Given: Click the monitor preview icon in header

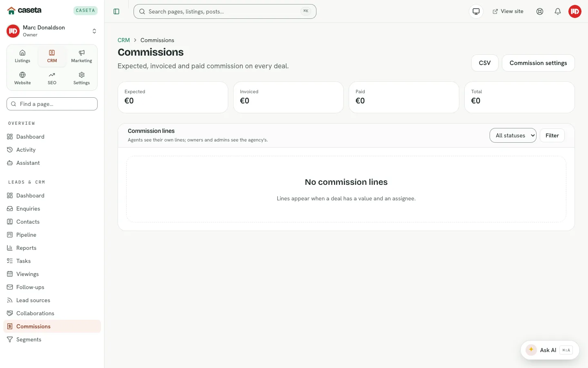Looking at the screenshot, I should point(476,11).
